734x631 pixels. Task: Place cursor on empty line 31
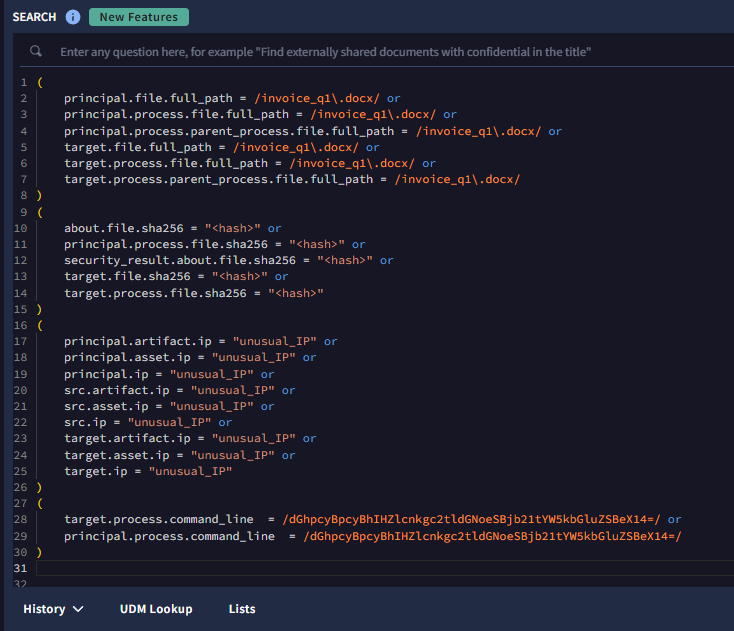pos(300,568)
